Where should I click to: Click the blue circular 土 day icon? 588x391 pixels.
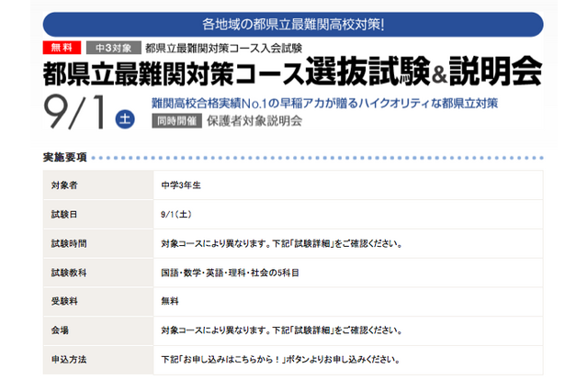pyautogui.click(x=125, y=119)
